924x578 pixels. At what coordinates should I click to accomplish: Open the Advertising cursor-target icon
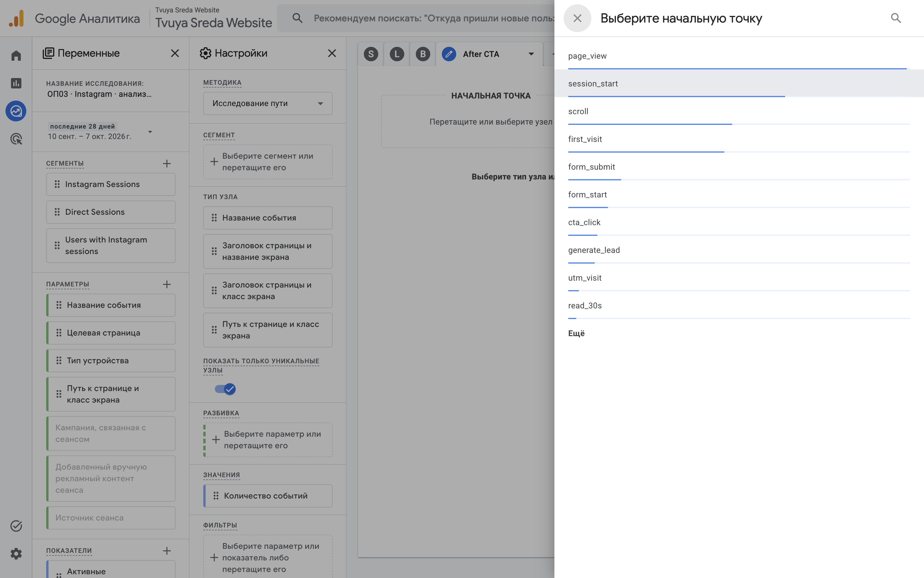click(x=16, y=139)
